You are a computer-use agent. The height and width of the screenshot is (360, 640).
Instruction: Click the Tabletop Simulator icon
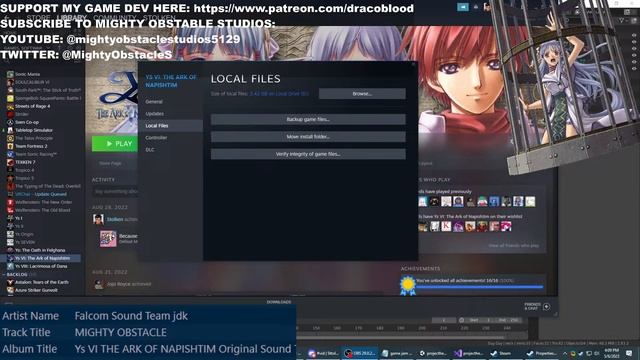[x=10, y=130]
